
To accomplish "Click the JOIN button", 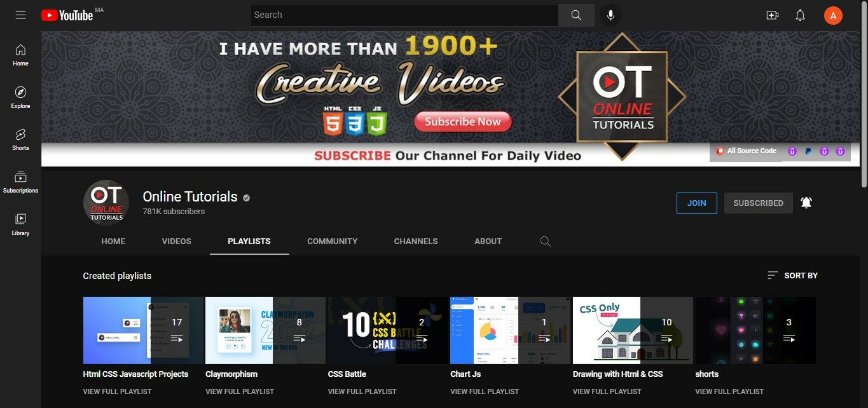I will 696,203.
